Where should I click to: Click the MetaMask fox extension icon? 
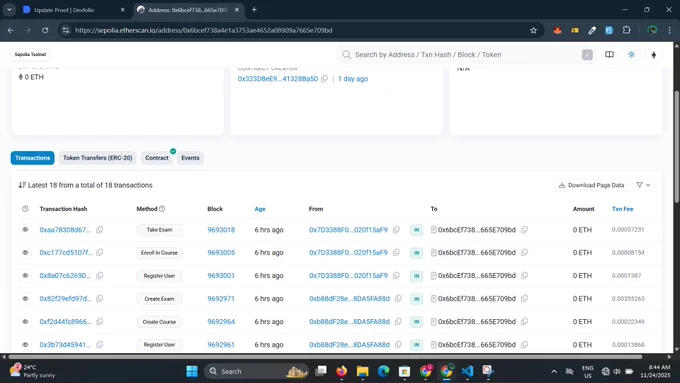(x=557, y=30)
